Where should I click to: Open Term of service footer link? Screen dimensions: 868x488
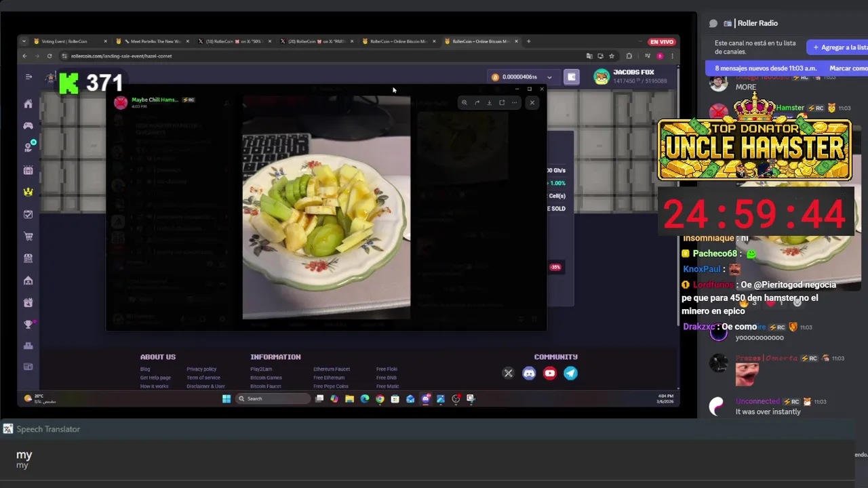coord(203,378)
